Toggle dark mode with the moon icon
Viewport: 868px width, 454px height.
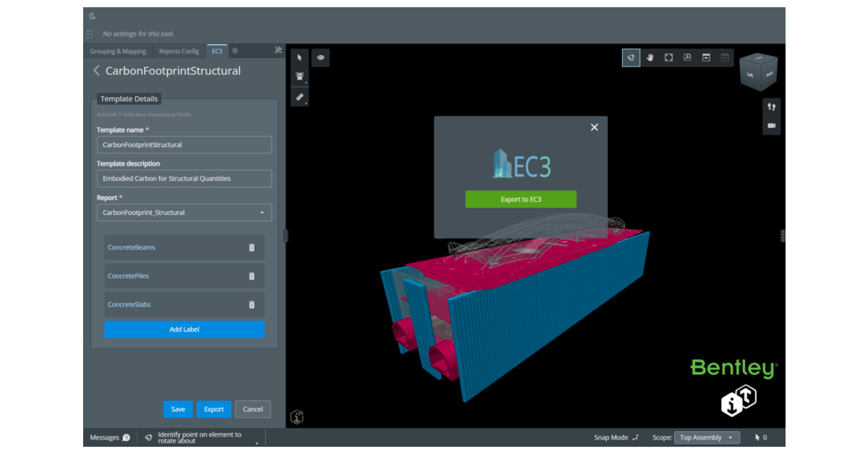pos(92,14)
